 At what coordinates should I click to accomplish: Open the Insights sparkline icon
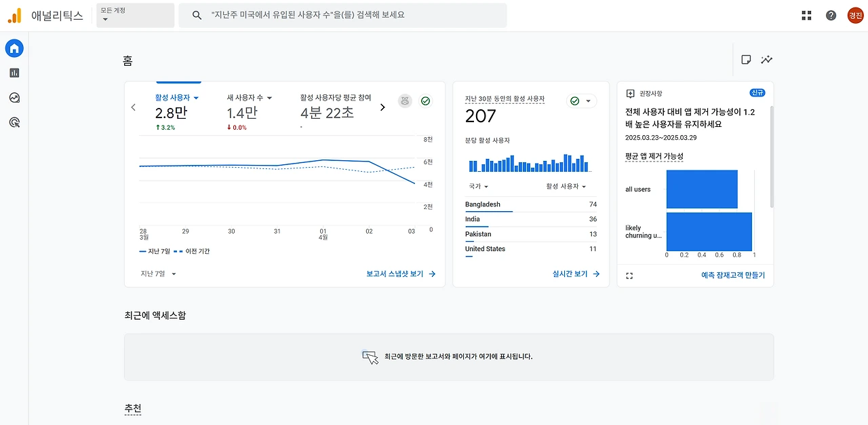(766, 60)
